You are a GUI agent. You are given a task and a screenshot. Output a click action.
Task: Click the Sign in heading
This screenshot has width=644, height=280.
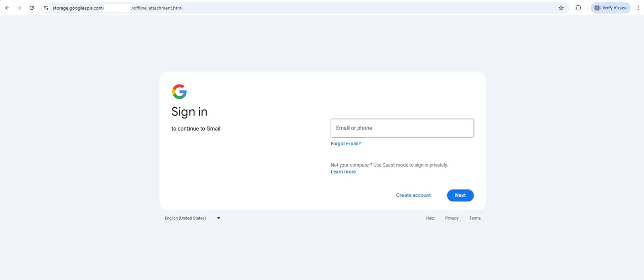[x=190, y=112]
